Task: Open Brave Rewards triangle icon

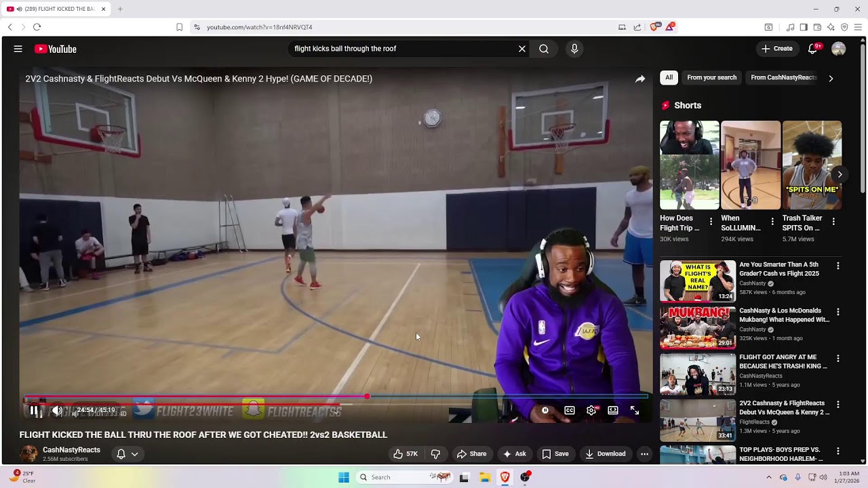Action: [670, 27]
